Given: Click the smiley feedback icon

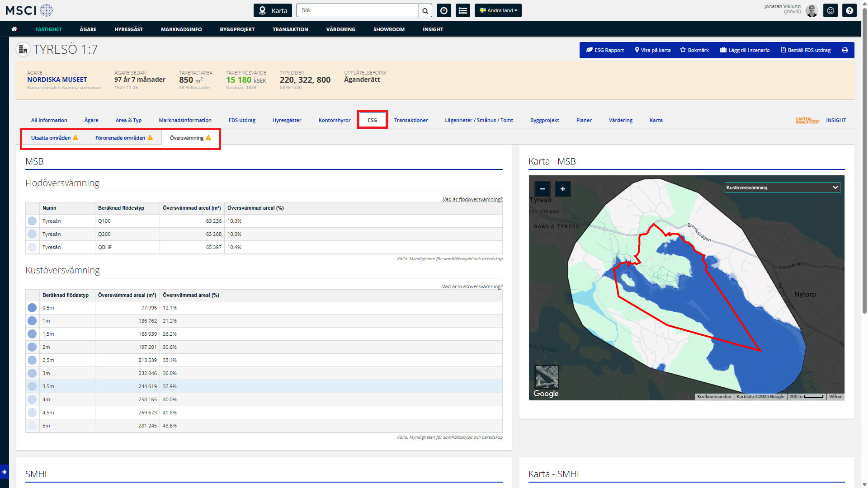Looking at the screenshot, I should 830,11.
